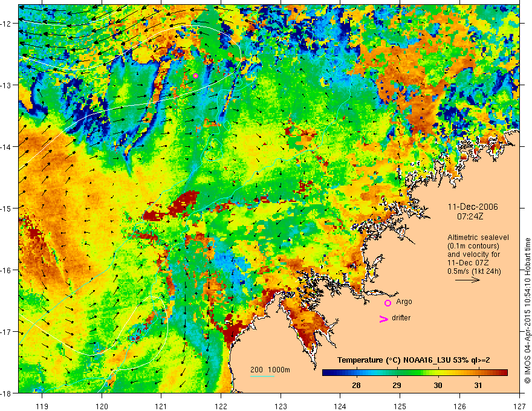Click the '07:24Z' time text
The height and width of the screenshot is (411, 532).
[470, 216]
